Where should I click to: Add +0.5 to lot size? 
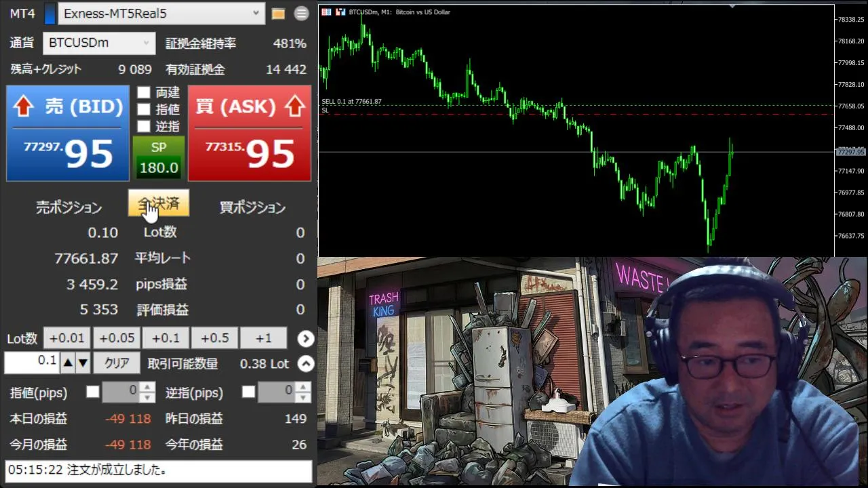pos(214,338)
